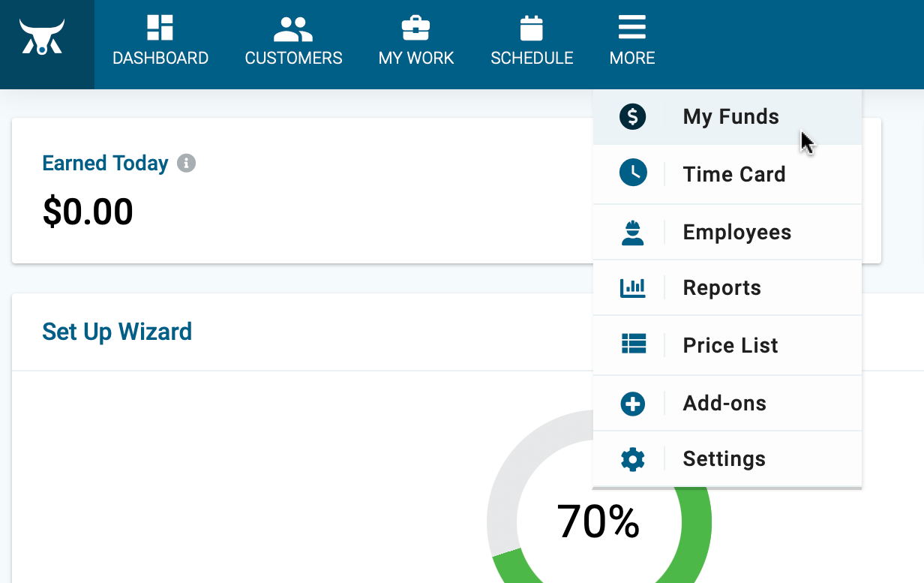Open the Schedule calendar icon
This screenshot has width=924, height=583.
click(x=531, y=28)
